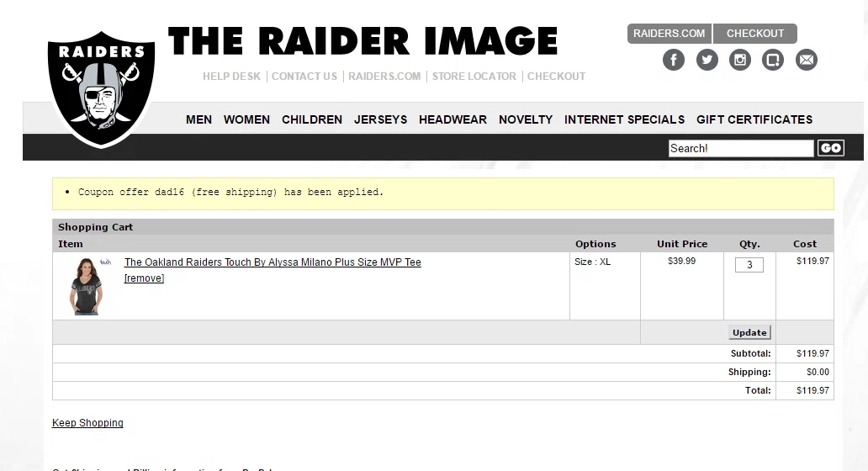Open the Plus Size MVP Tee product link
868x471 pixels.
(x=273, y=262)
